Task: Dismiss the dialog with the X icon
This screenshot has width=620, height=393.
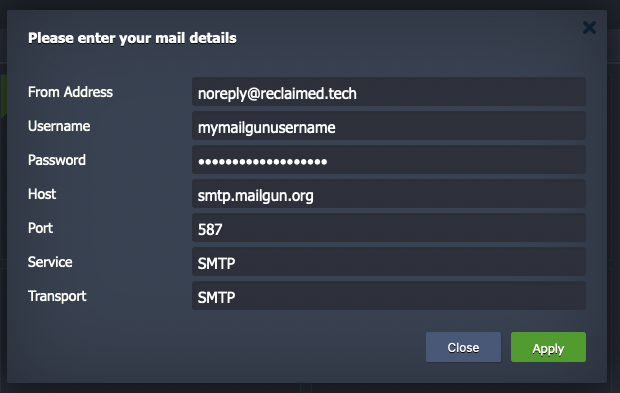Action: pyautogui.click(x=589, y=28)
